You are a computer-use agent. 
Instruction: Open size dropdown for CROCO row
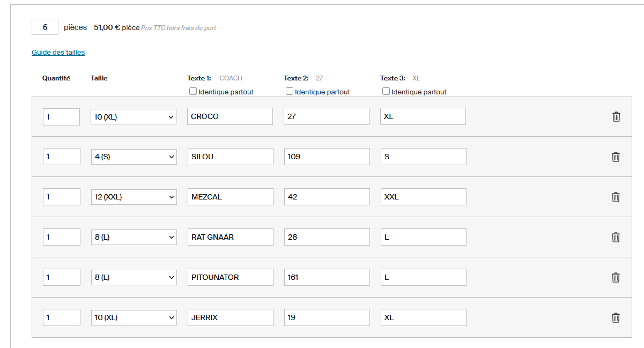pyautogui.click(x=134, y=116)
